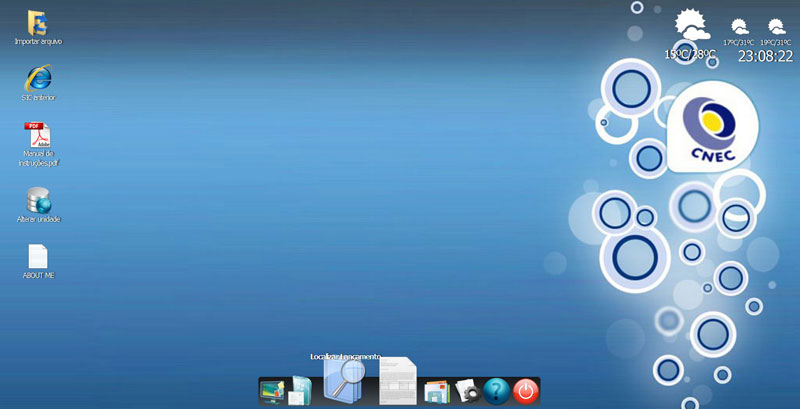Image resolution: width=800 pixels, height=409 pixels.
Task: Select the 19ºC/31ºC forecast weather icon
Action: click(x=776, y=27)
